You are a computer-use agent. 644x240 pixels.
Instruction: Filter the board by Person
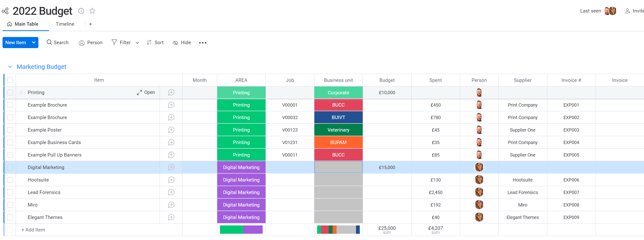(x=90, y=43)
